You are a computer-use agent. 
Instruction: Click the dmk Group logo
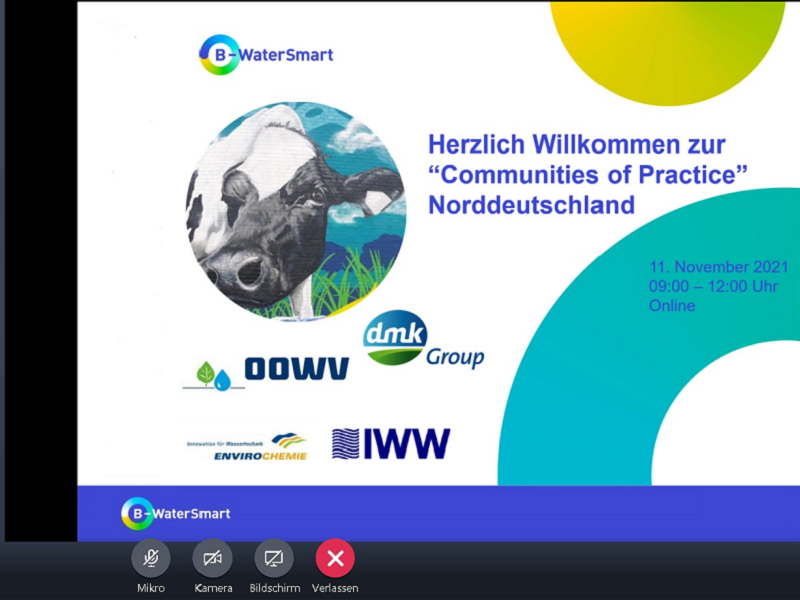[x=423, y=341]
